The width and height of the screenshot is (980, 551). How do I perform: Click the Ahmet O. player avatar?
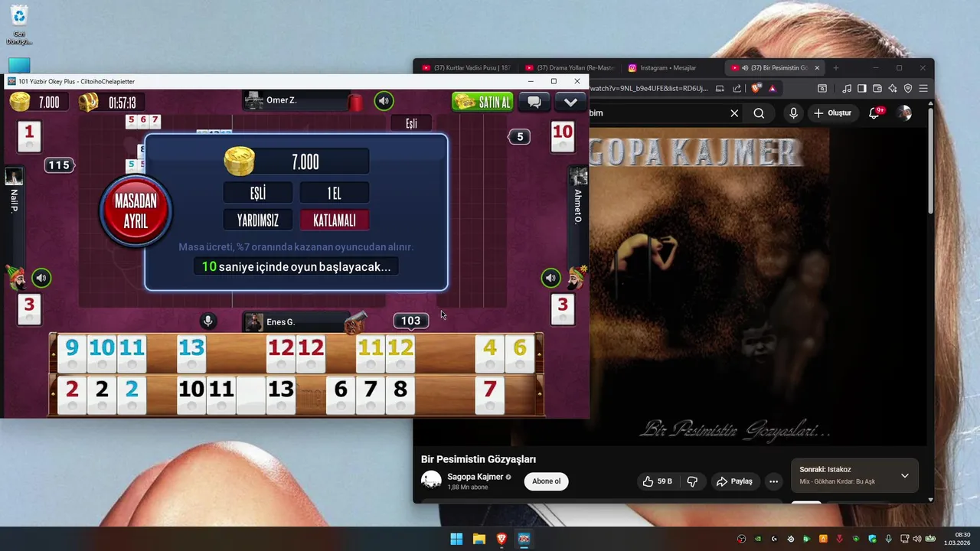click(x=578, y=177)
